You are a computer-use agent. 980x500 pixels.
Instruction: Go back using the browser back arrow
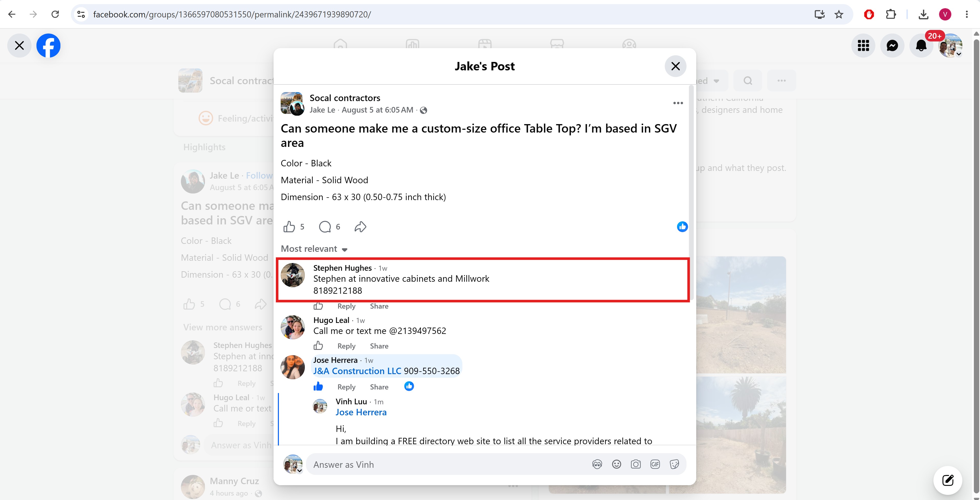point(12,15)
